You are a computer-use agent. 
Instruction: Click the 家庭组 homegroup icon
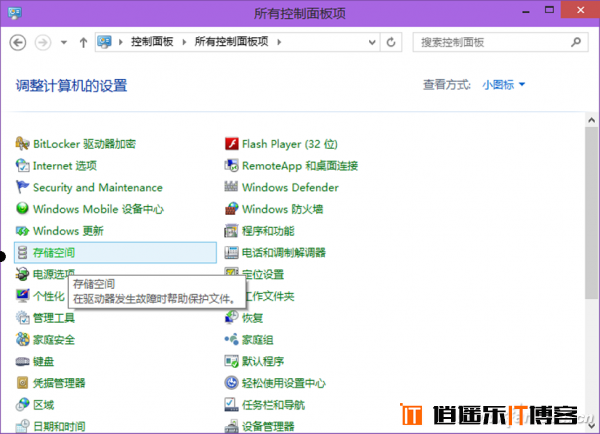[231, 339]
